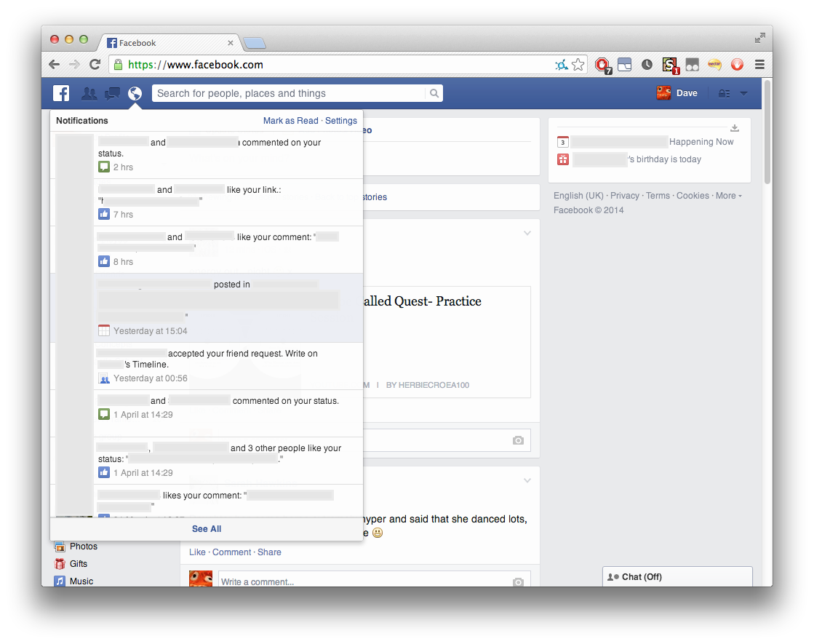Screen dimensions: 814x644
Task: Click the Facebook home logo icon
Action: [60, 93]
